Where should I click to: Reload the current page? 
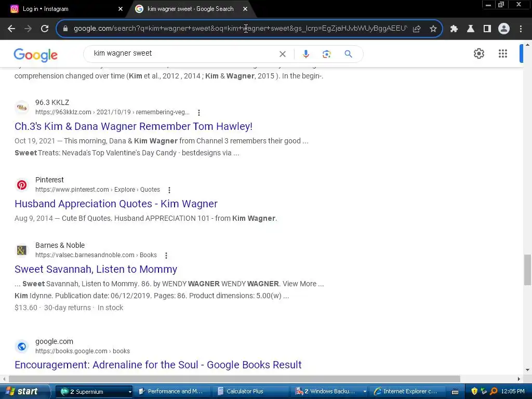pyautogui.click(x=45, y=29)
